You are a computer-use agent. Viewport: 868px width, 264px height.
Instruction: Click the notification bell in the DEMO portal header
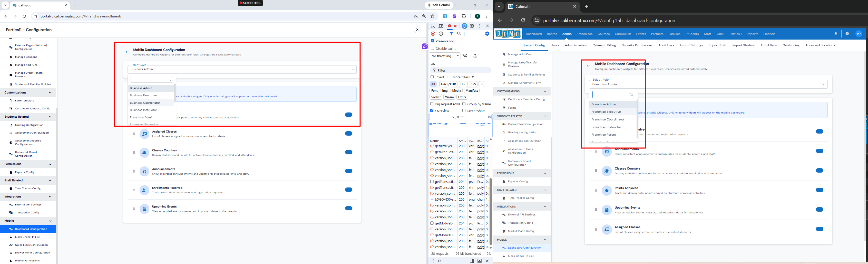(836, 34)
